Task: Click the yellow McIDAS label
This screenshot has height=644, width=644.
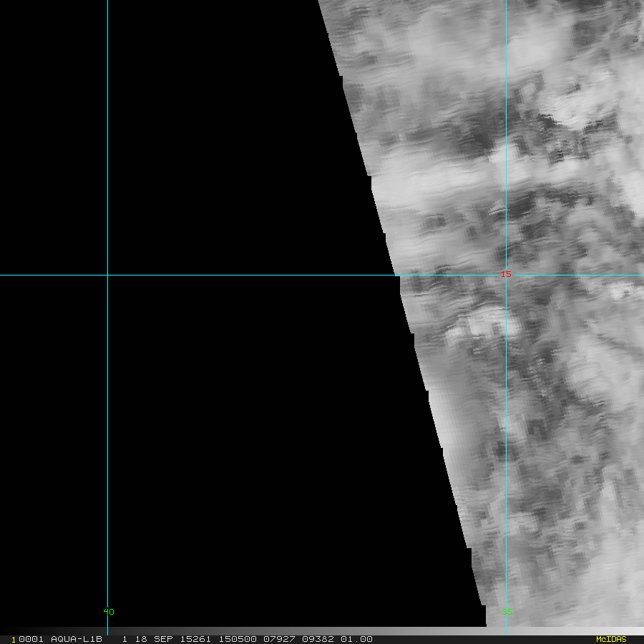Action: tap(610, 639)
